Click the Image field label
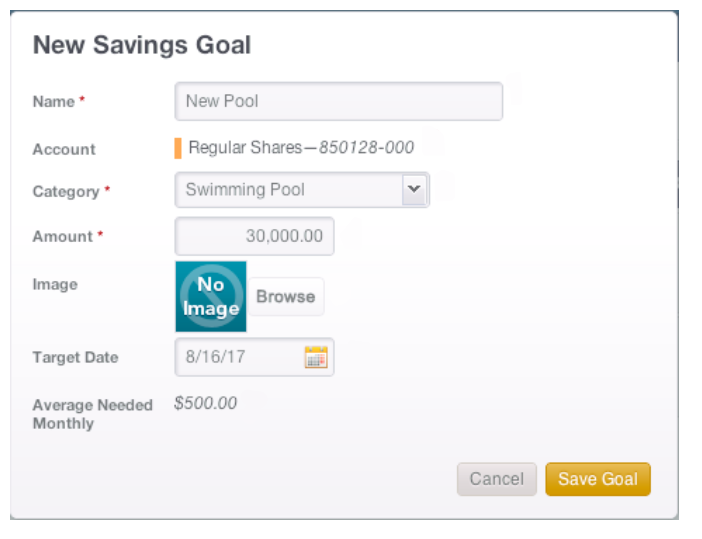The width and height of the screenshot is (702, 539). point(55,284)
